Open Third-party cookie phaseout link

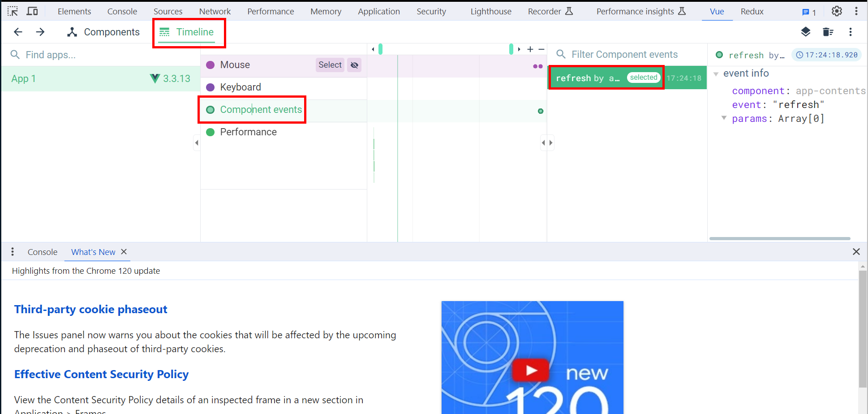90,309
